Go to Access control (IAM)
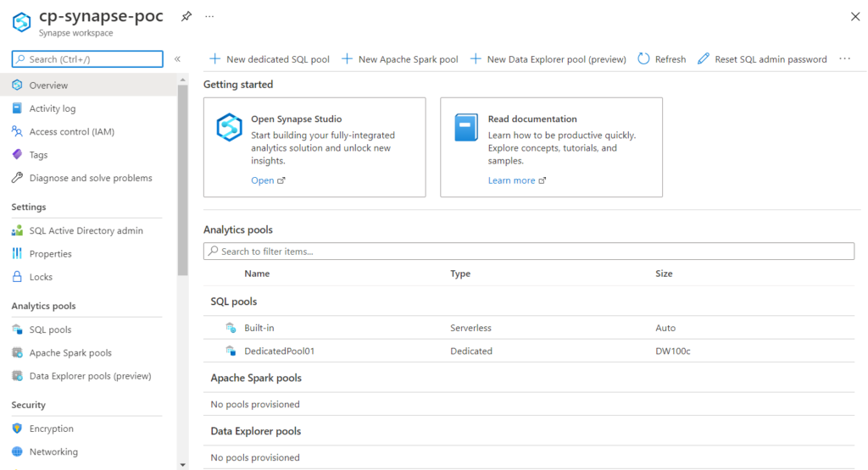868x470 pixels. (x=72, y=131)
